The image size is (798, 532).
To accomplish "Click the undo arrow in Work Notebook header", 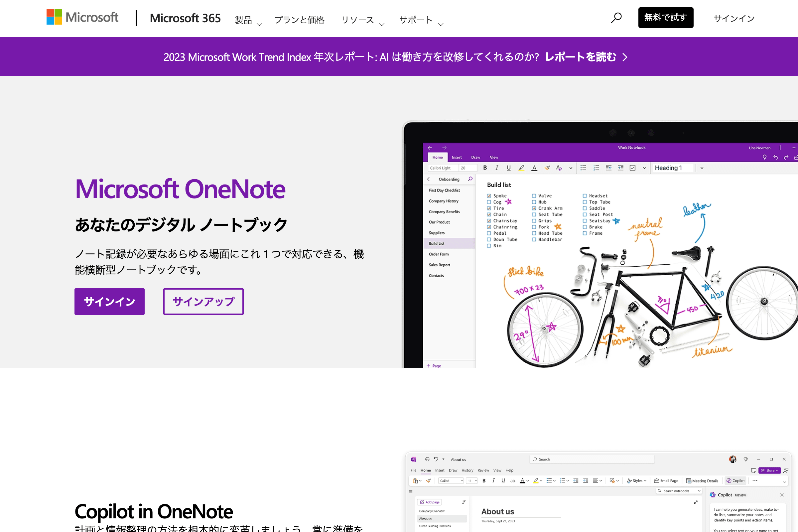I will coord(775,157).
